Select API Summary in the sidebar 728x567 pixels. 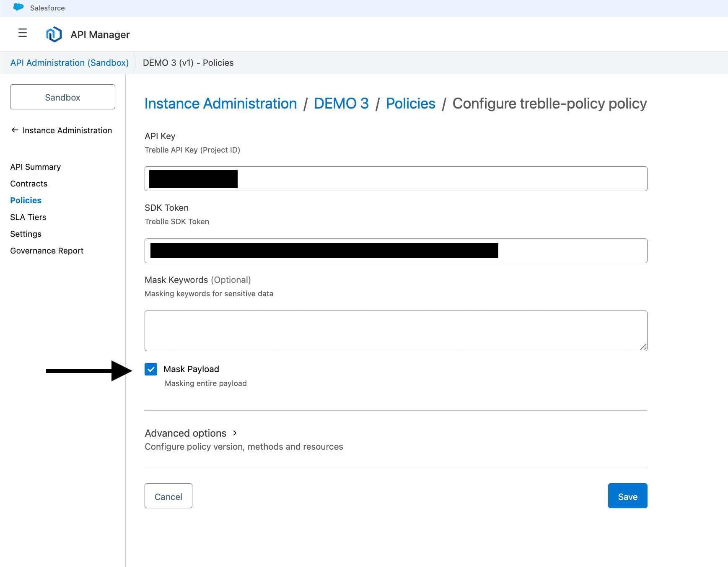pos(35,166)
